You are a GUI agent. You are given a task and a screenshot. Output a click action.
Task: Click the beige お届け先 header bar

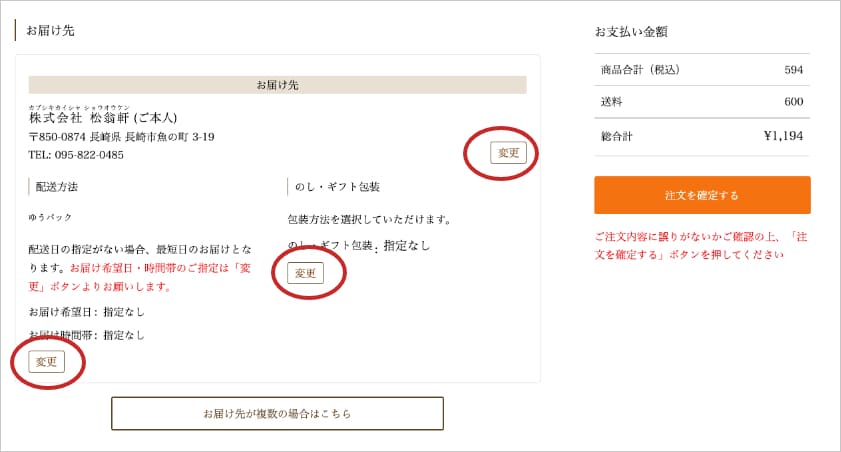point(277,85)
